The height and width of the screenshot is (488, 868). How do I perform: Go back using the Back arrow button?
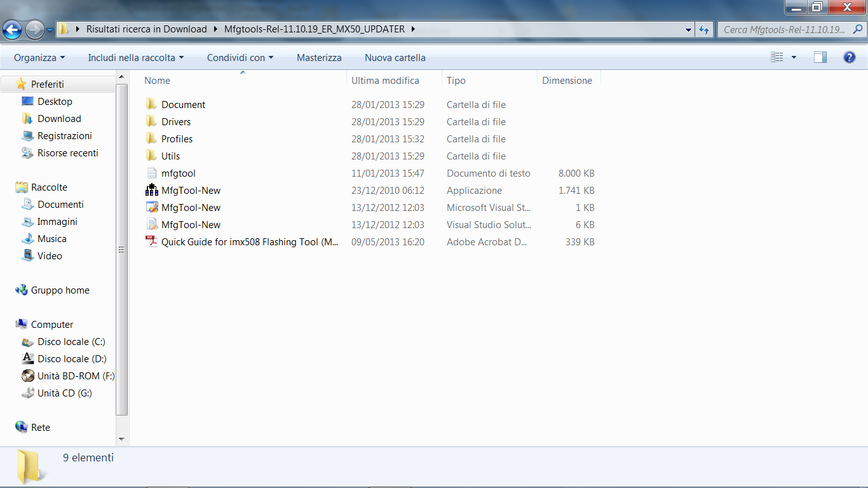tap(13, 29)
